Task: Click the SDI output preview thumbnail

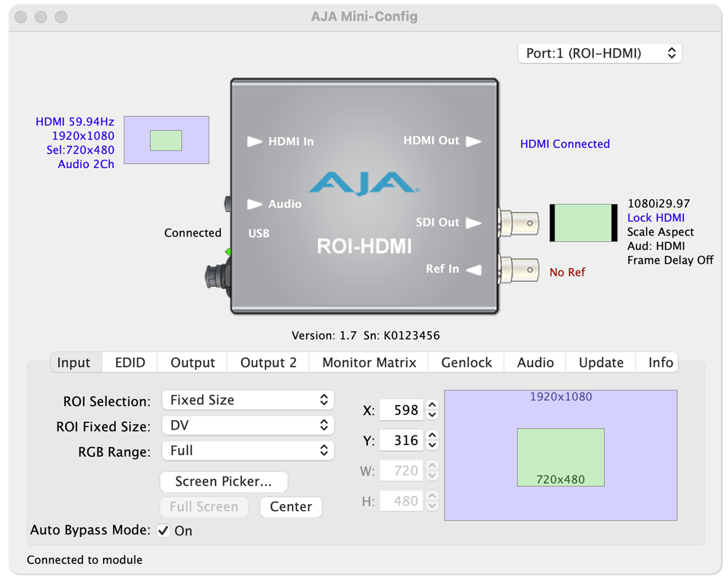Action: click(583, 223)
